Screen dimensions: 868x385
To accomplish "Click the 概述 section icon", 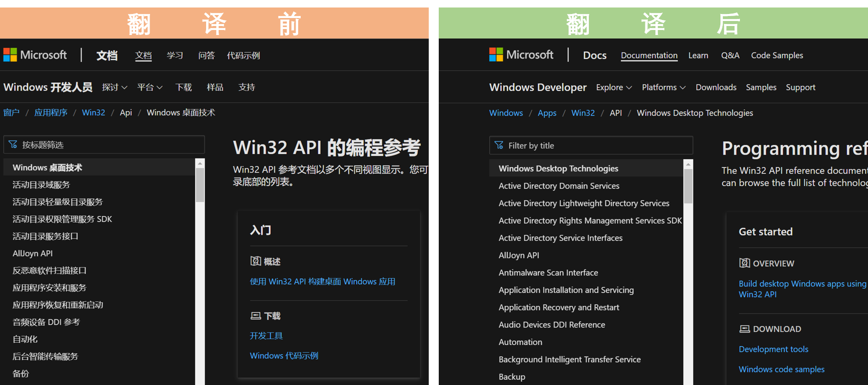I will 256,261.
